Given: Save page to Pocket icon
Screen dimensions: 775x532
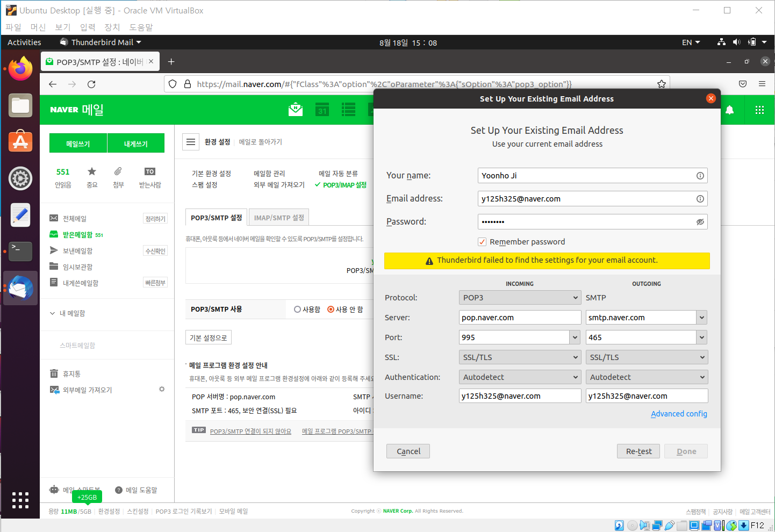Looking at the screenshot, I should (x=743, y=84).
